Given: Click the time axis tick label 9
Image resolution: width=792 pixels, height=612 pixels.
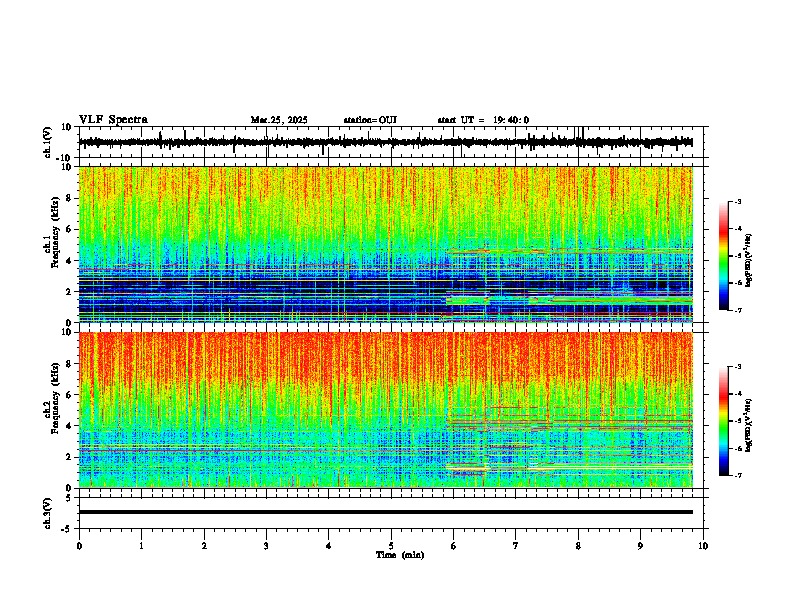Looking at the screenshot, I should pyautogui.click(x=640, y=546).
